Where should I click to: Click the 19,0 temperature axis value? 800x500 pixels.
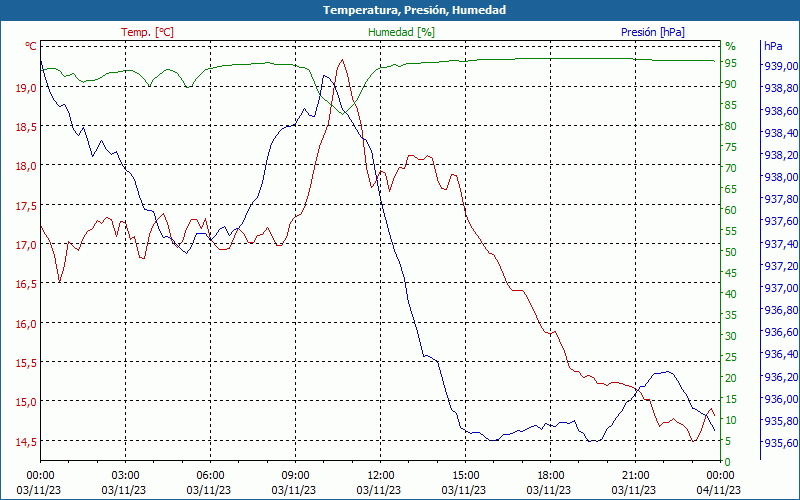[x=26, y=88]
